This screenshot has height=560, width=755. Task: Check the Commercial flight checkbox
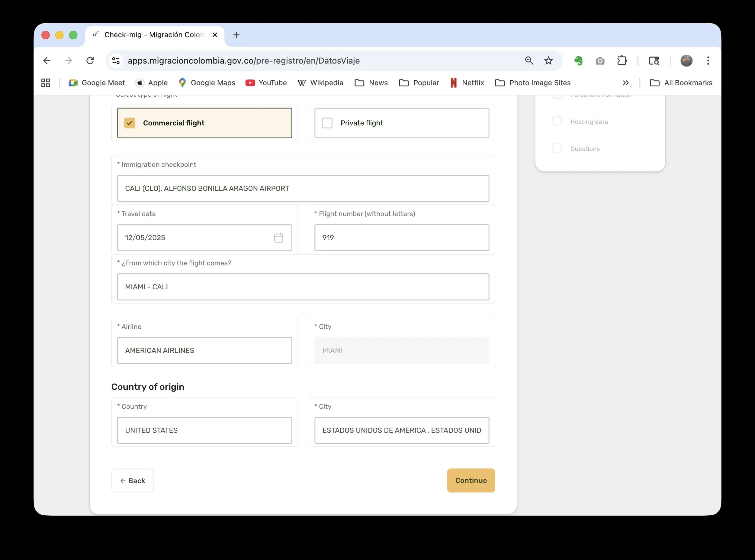tap(130, 123)
